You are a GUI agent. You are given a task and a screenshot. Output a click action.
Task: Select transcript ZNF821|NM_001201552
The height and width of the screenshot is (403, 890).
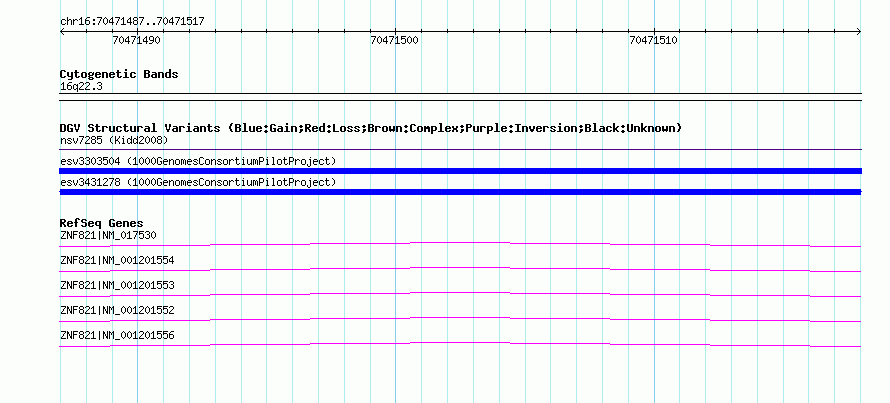(117, 310)
